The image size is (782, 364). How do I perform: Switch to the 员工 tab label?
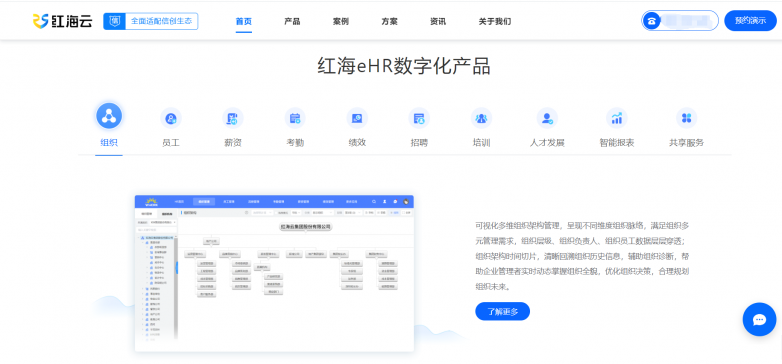point(171,143)
